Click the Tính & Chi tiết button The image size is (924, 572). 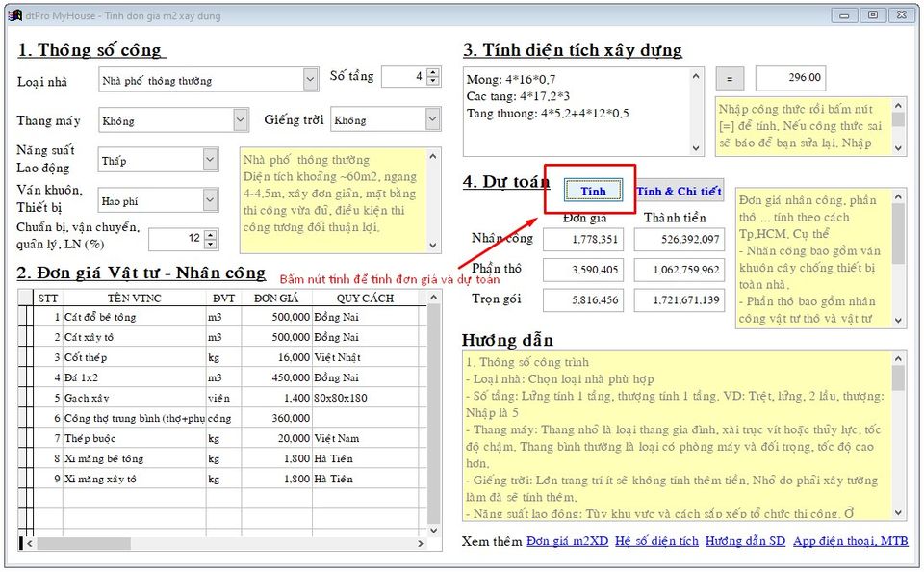(679, 191)
